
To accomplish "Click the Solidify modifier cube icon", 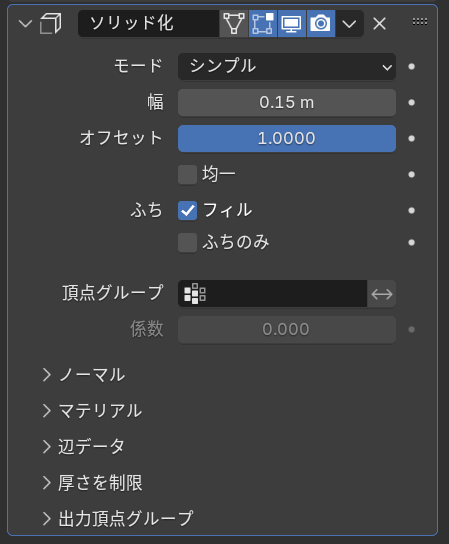I will (51, 24).
